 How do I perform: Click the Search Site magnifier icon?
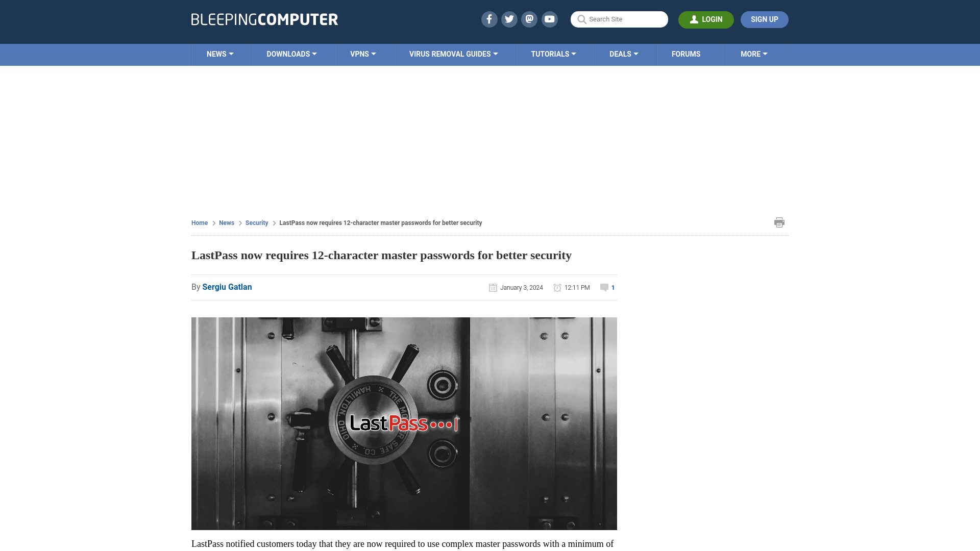click(581, 19)
